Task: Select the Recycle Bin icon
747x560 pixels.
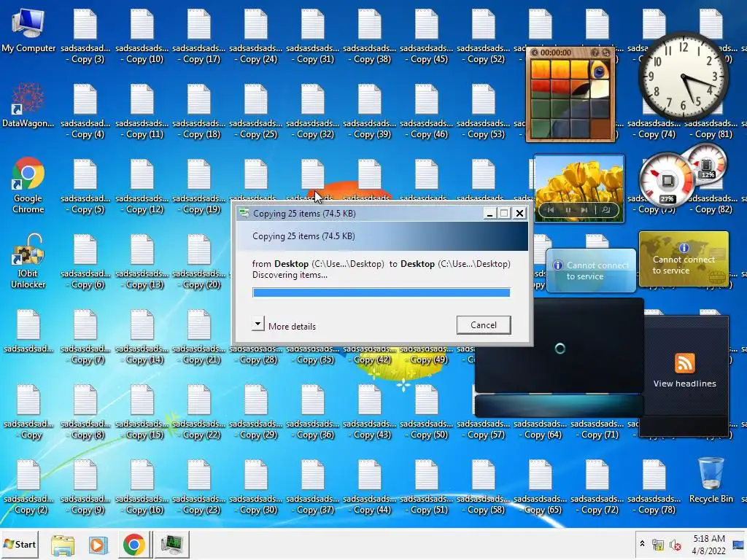Action: tap(711, 480)
